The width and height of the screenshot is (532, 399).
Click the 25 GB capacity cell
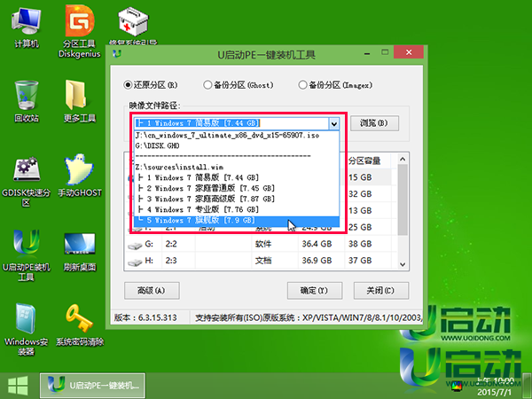coord(360,227)
